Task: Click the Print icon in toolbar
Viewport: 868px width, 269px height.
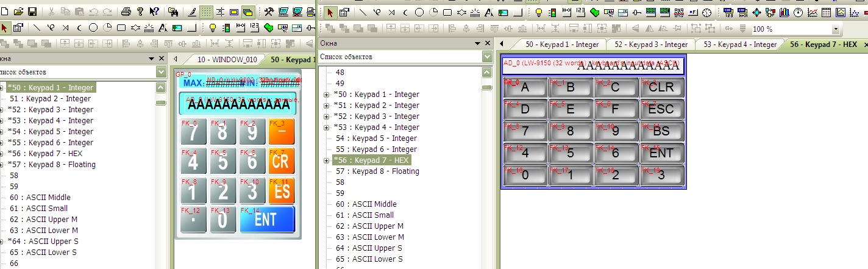Action: click(126, 12)
